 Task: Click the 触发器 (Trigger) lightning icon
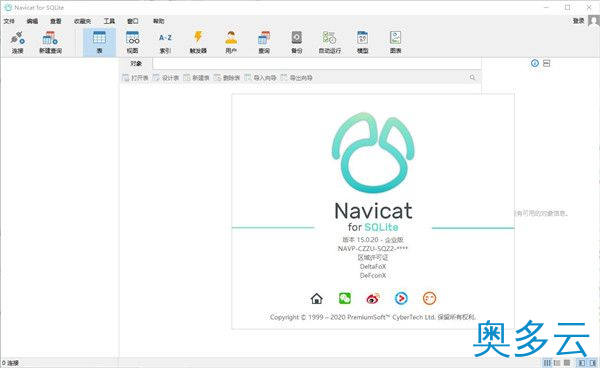tap(198, 42)
